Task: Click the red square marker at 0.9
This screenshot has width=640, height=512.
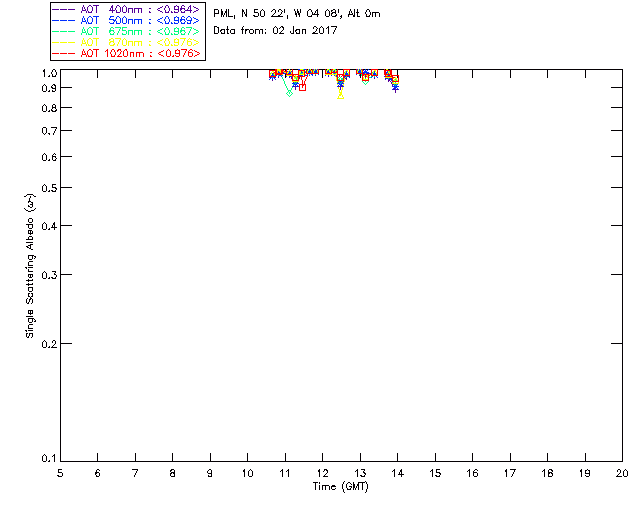Action: [302, 87]
